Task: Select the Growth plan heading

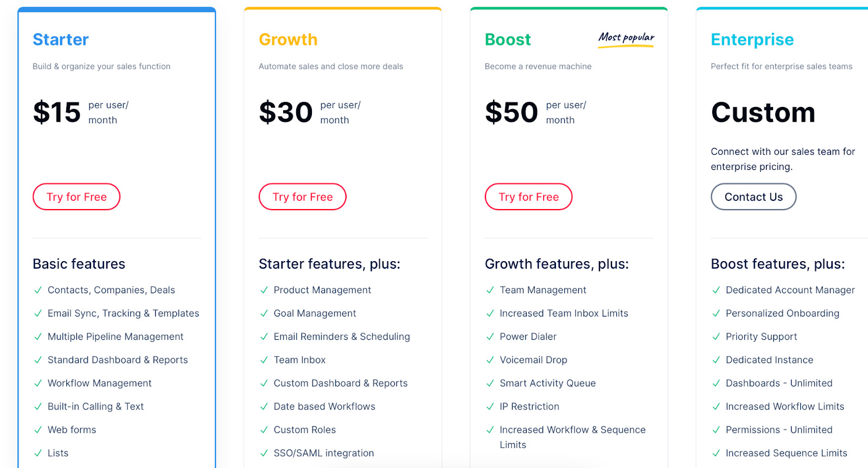Action: (x=288, y=40)
